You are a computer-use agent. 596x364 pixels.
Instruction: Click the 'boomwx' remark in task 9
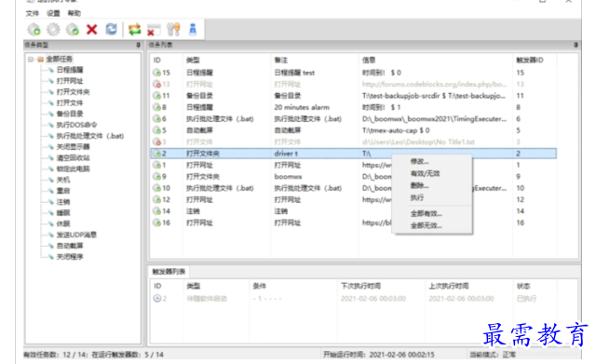click(x=288, y=176)
